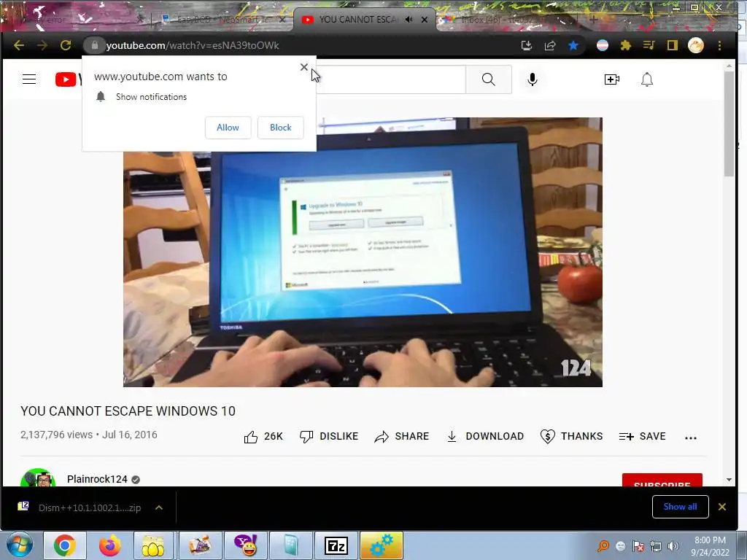Go back to the previous page
This screenshot has width=747, height=560.
pyautogui.click(x=19, y=45)
